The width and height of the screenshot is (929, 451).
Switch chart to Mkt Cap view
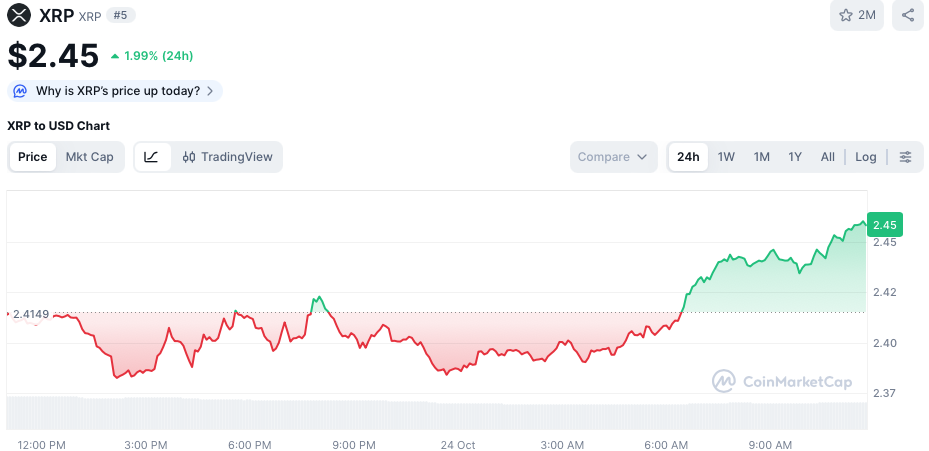point(89,157)
